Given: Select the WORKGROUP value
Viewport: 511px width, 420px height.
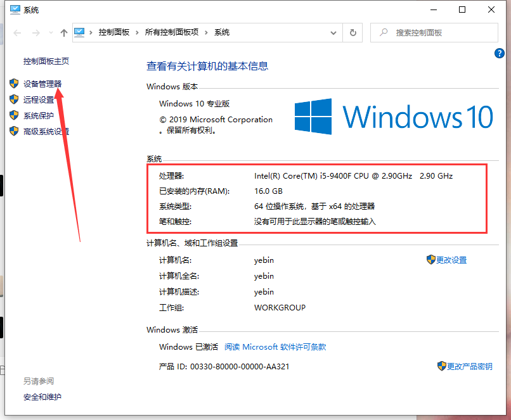Looking at the screenshot, I should (280, 308).
